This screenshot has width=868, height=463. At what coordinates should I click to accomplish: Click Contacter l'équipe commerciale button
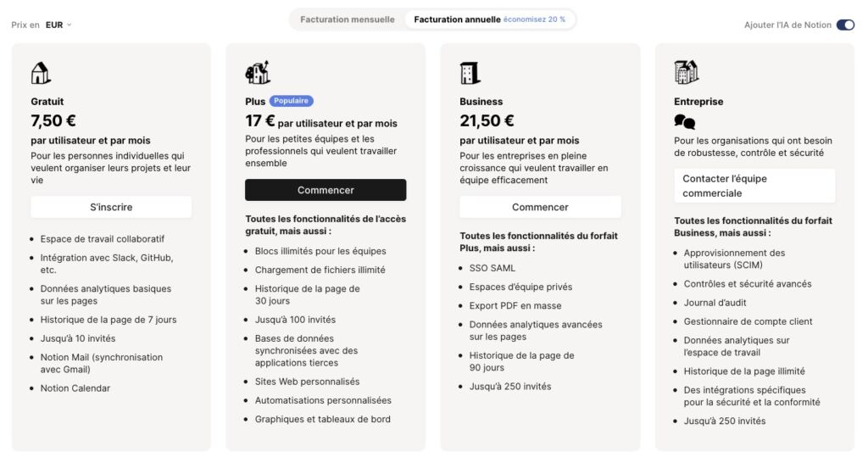pyautogui.click(x=754, y=186)
